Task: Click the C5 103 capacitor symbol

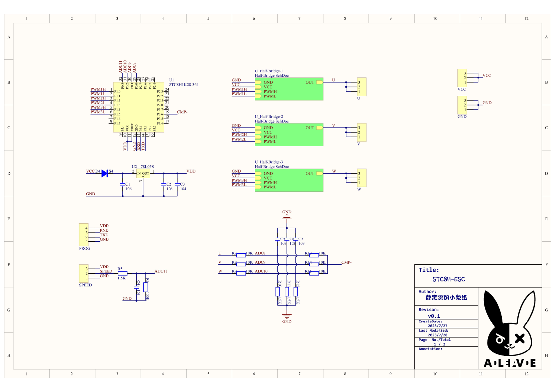Action: [x=278, y=239]
